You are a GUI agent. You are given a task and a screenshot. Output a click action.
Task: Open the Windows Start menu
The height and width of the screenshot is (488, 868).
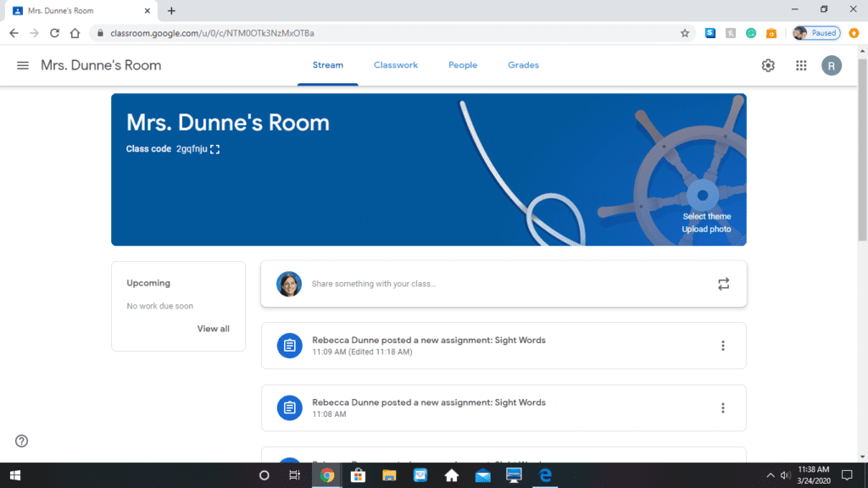(x=15, y=475)
